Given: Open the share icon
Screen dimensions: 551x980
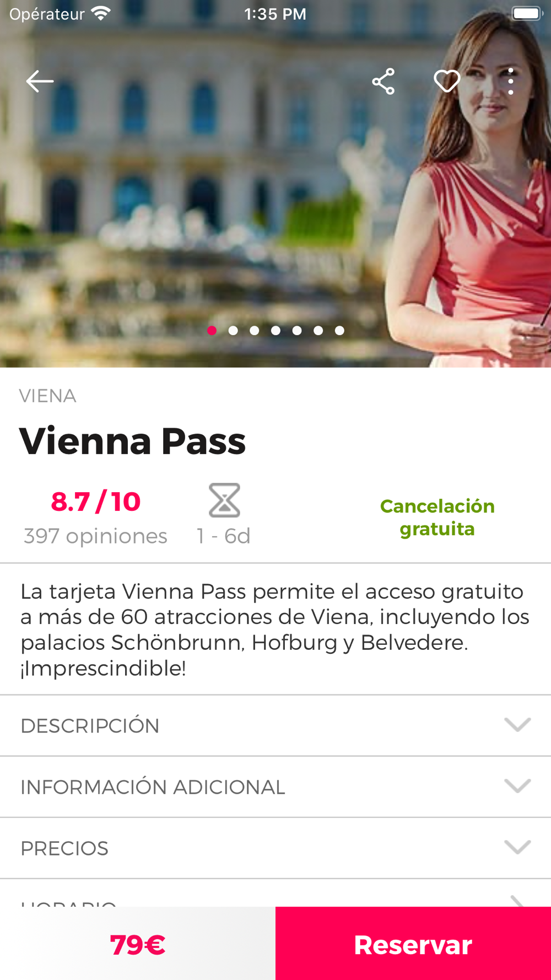Looking at the screenshot, I should point(383,82).
